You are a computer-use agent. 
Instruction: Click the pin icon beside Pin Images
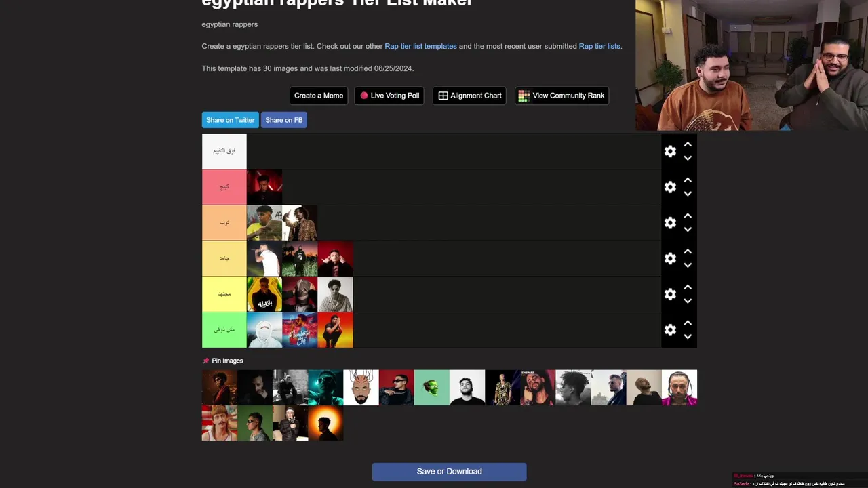click(205, 361)
